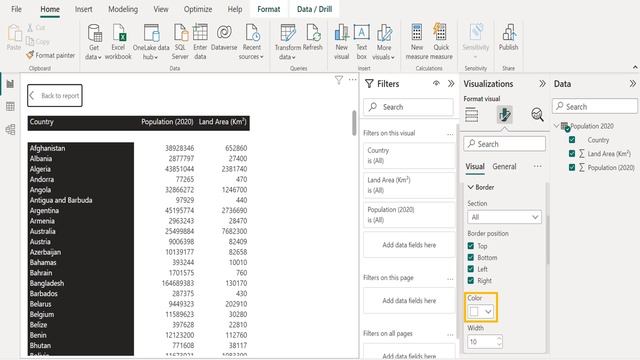Image resolution: width=640 pixels, height=360 pixels.
Task: Switch to the Insert ribbon tab
Action: [x=83, y=9]
